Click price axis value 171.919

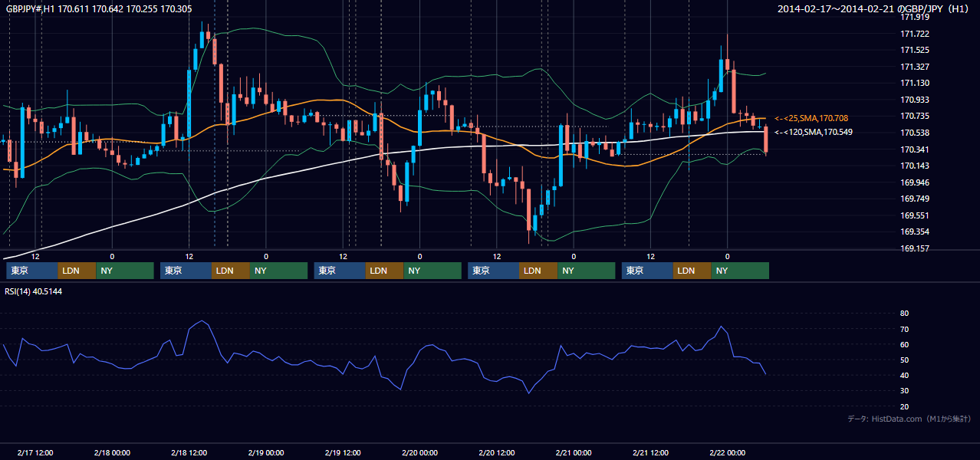(915, 17)
